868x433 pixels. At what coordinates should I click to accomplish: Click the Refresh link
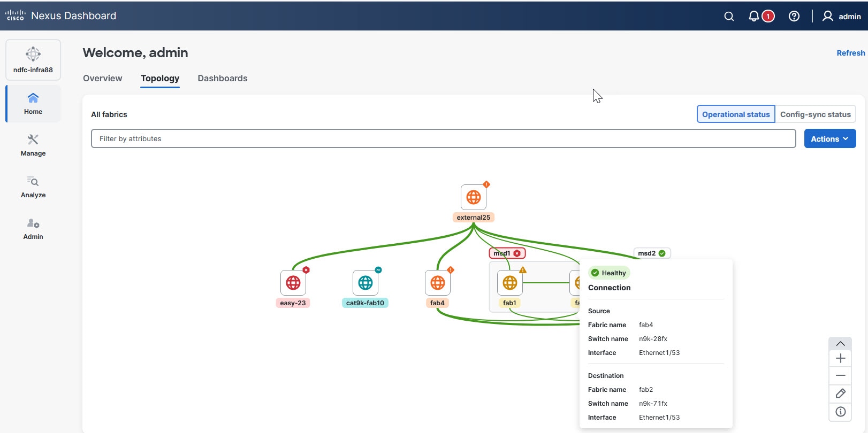pyautogui.click(x=850, y=53)
